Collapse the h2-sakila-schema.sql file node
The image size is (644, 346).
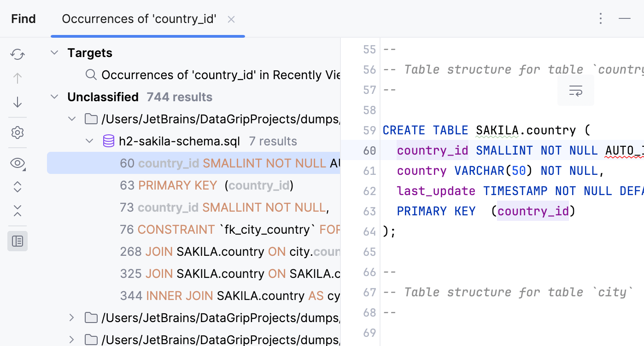click(x=89, y=141)
